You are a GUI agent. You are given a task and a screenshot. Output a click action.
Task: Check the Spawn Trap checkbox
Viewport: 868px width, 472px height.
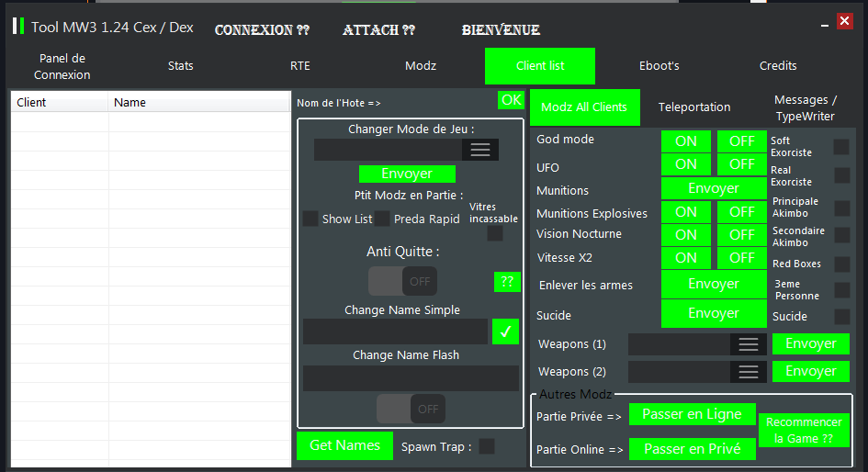[x=487, y=446]
